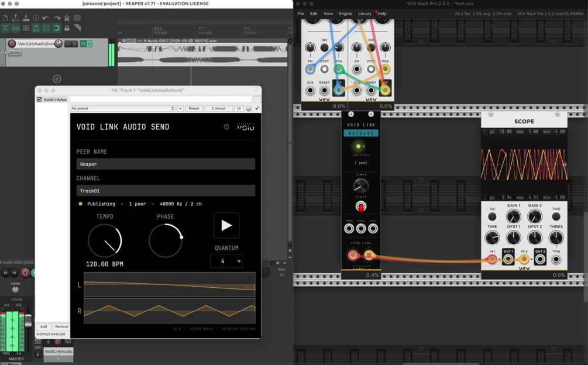The image size is (588, 365).
Task: Open the Quantum dropdown showing 4
Action: point(226,261)
